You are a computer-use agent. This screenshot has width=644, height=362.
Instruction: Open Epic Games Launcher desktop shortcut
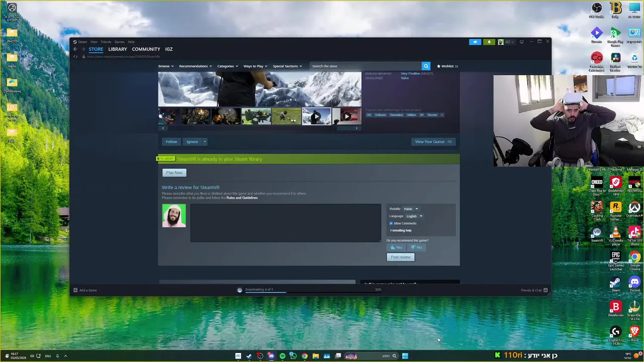615,260
